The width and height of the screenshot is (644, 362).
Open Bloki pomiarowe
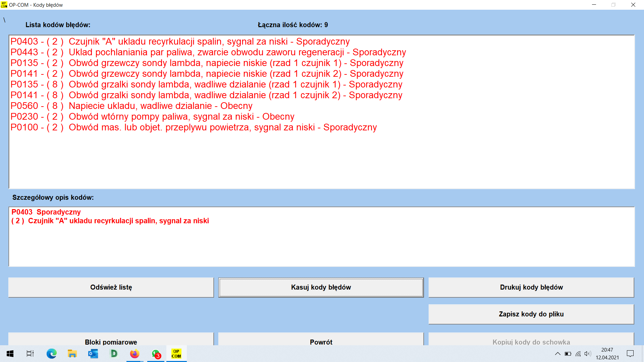tap(111, 340)
